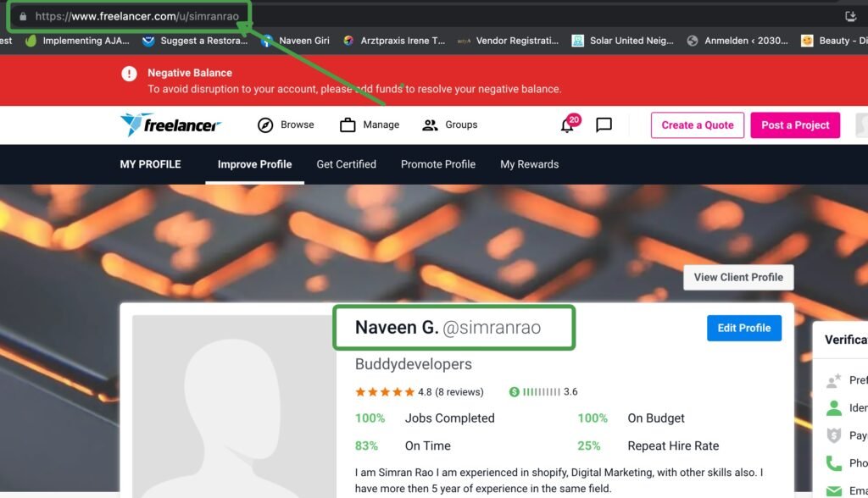Switch to the Improve Profile tab
This screenshot has width=868, height=498.
tap(254, 164)
